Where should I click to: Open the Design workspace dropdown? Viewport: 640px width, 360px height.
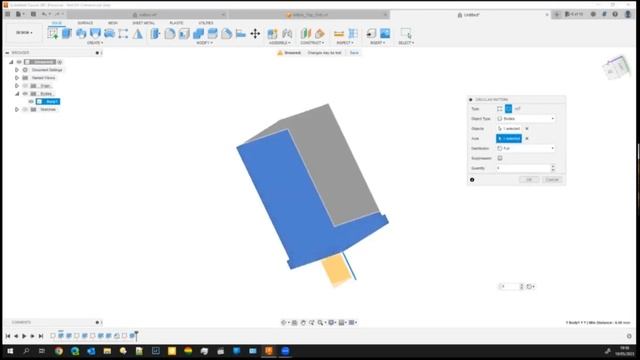[x=24, y=33]
